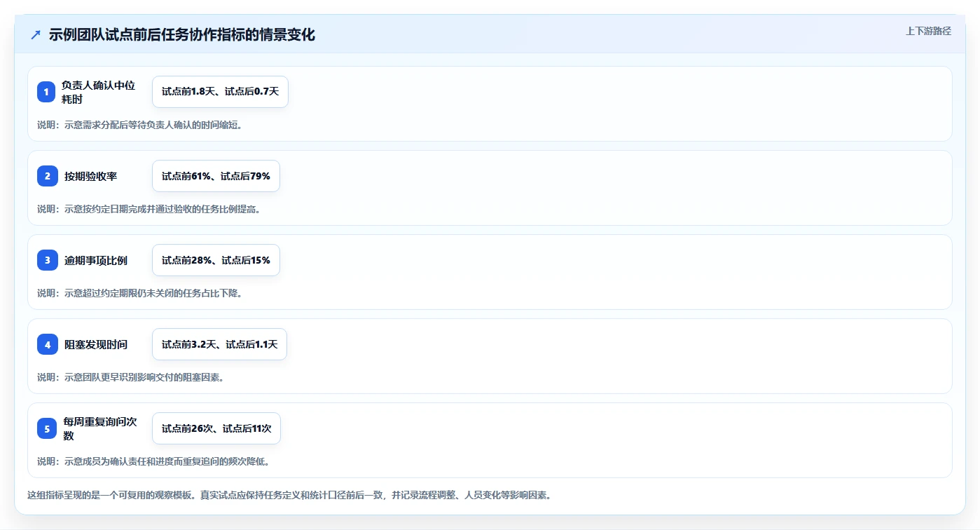Click the 每周重复询问次数 metric name
This screenshot has height=530, width=980.
pos(100,428)
